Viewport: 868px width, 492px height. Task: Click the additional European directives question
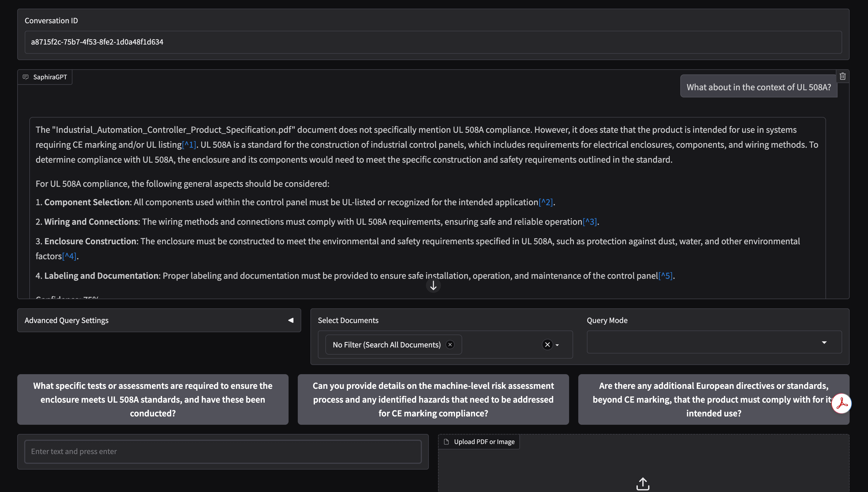pos(714,399)
